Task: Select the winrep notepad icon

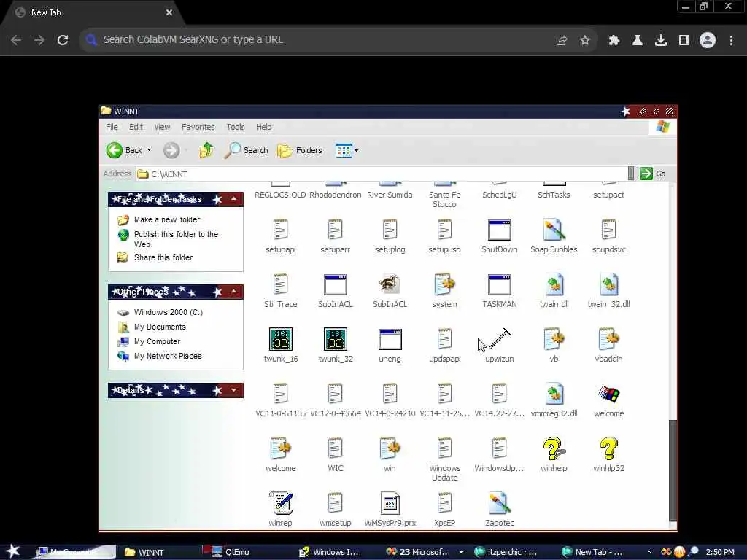Action: point(281,503)
